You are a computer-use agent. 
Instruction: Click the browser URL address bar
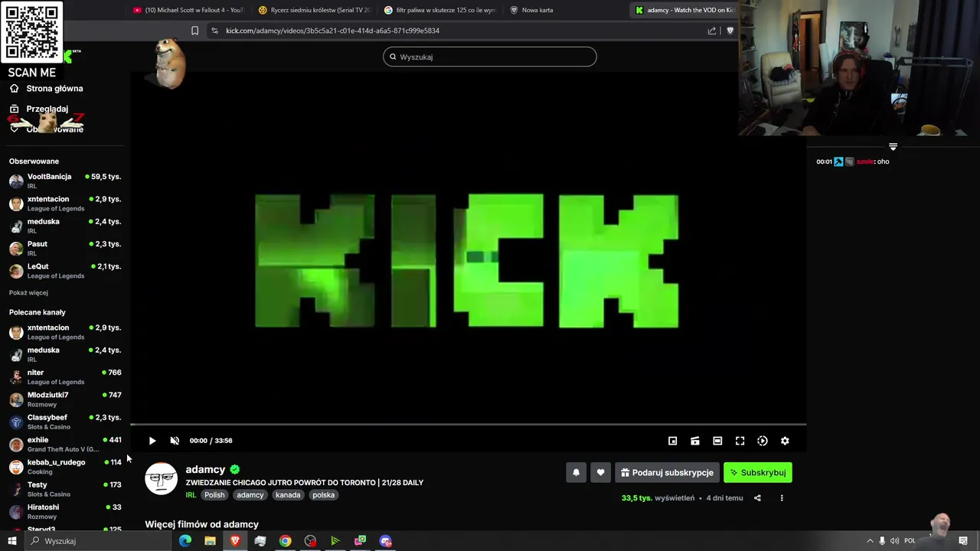click(x=459, y=31)
